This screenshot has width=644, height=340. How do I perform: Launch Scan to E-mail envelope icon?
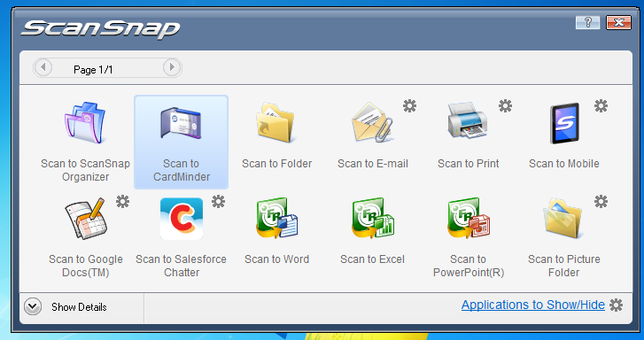pos(372,123)
